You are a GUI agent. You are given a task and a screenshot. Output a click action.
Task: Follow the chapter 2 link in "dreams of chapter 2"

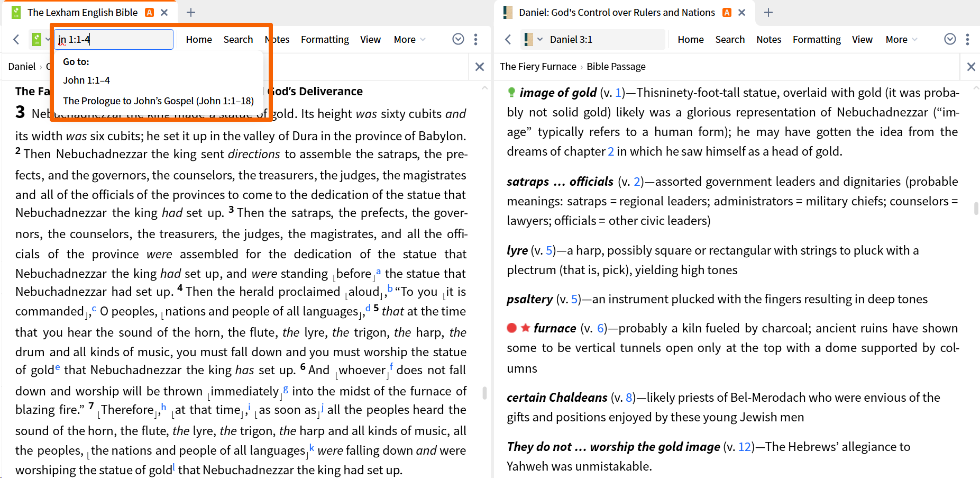(x=611, y=151)
